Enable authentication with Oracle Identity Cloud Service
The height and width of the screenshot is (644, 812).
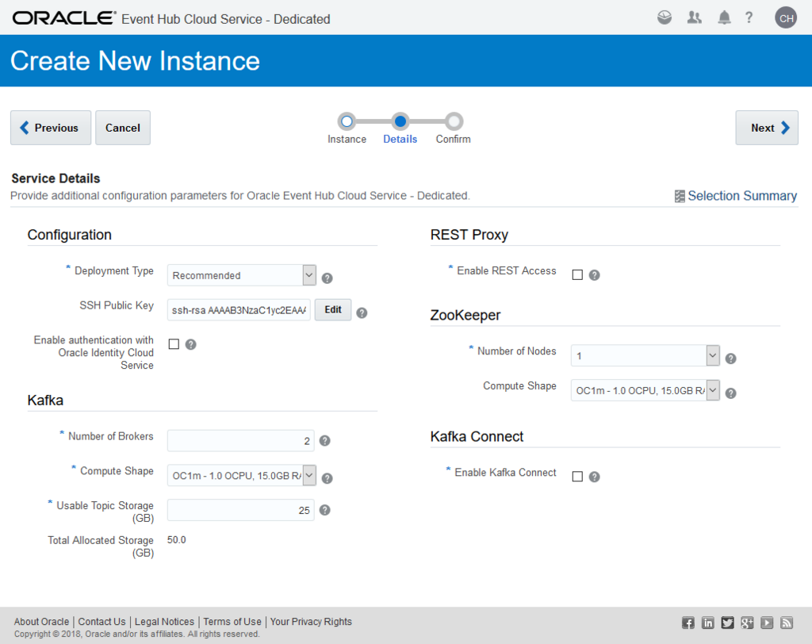174,344
